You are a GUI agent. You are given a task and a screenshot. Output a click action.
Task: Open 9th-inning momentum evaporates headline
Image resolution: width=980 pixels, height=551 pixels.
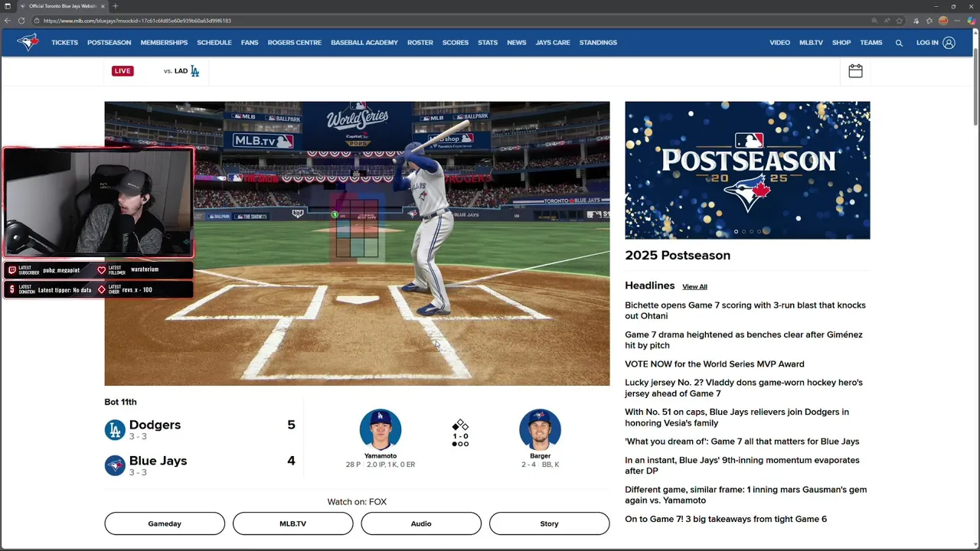coord(742,465)
